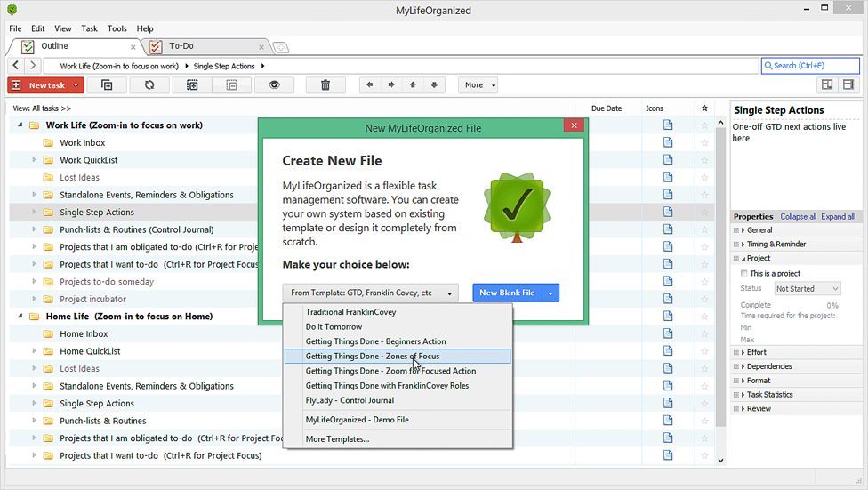Open the More toolbar dropdown

(478, 85)
